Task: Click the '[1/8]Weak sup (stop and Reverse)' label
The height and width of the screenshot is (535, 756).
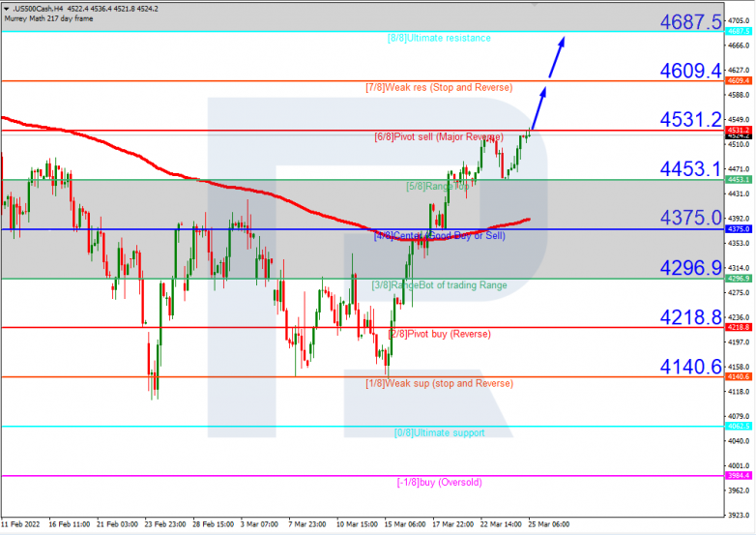Action: (439, 383)
